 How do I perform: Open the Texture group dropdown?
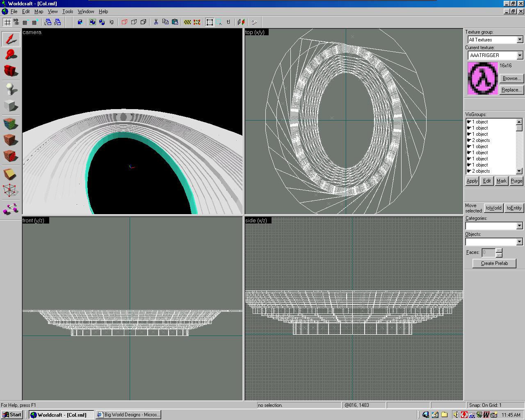pyautogui.click(x=520, y=40)
